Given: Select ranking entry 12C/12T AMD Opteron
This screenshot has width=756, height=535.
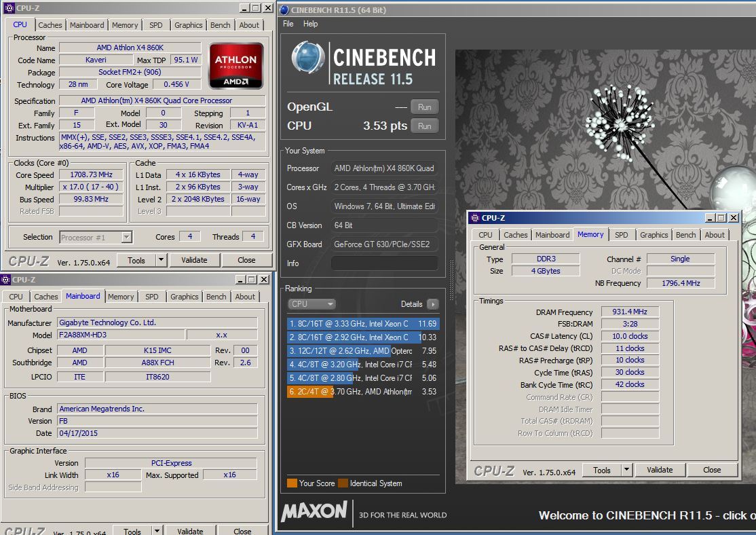Looking at the screenshot, I should [x=362, y=351].
